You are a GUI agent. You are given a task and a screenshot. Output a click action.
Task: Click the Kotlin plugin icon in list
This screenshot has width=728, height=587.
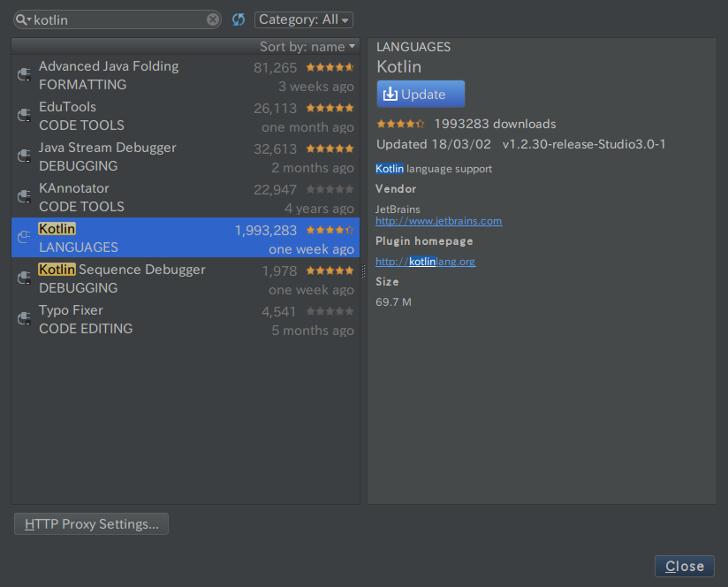tap(24, 237)
